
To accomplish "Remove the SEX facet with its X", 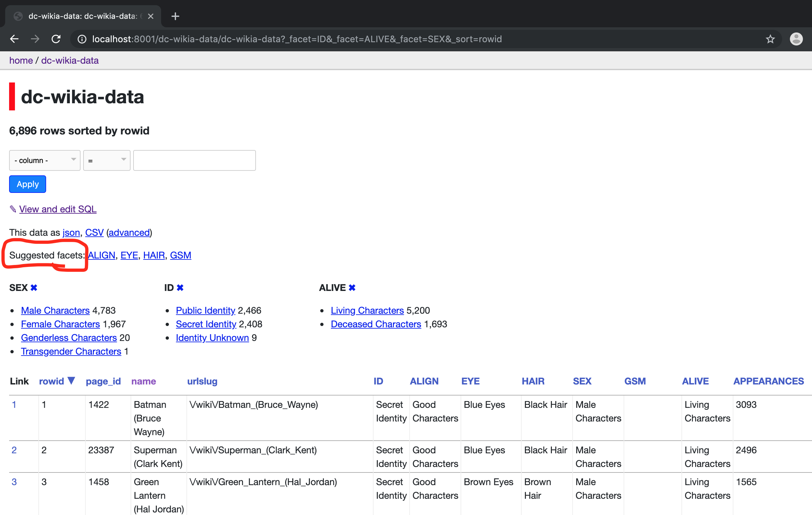I will 34,287.
